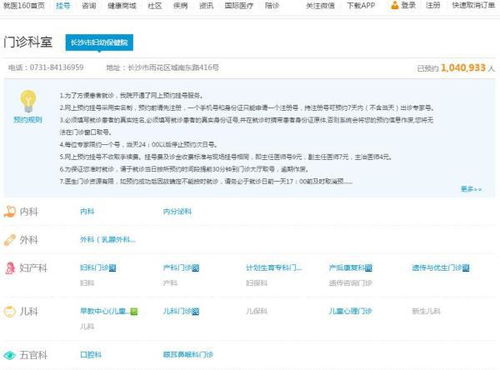Click the blue badge after 儿科门诊
This screenshot has width=500, height=370.
[x=196, y=312]
